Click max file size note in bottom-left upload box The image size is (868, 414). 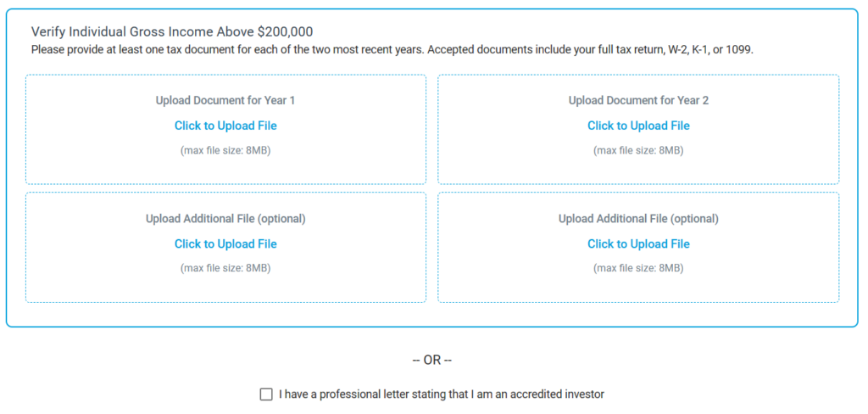coord(225,268)
